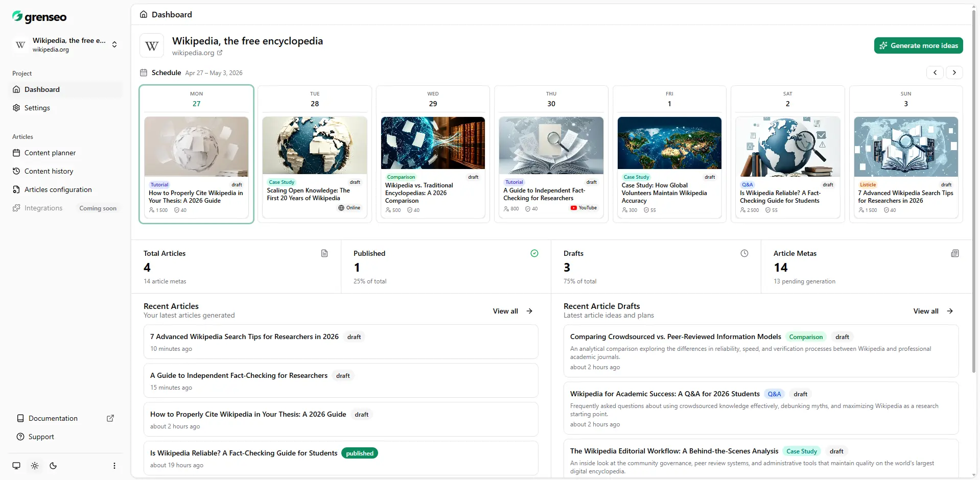Open Comparing Crowdsourced vs. Peer-Reviewed draft
This screenshot has height=480, width=980.
(761, 351)
